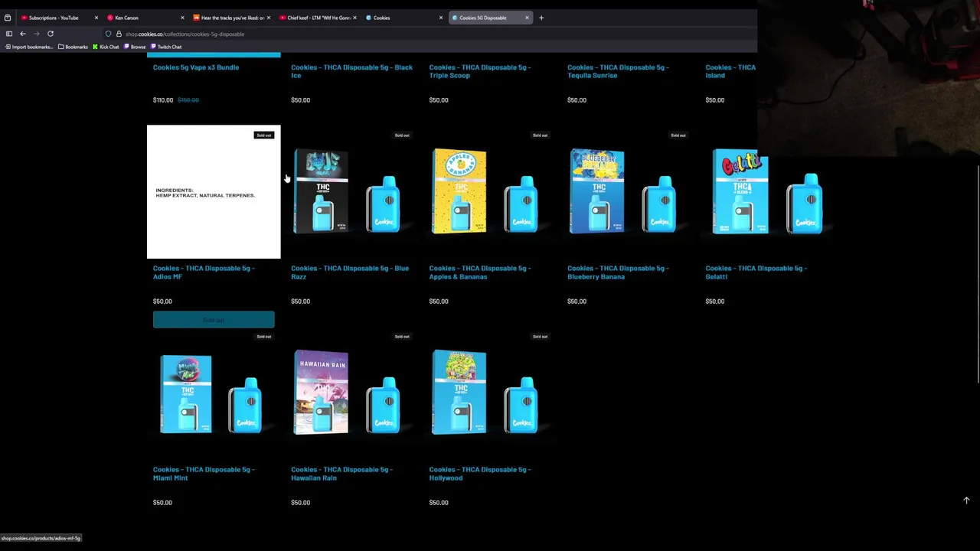The image size is (980, 551).
Task: Click the site security padlock icon
Action: coord(119,34)
